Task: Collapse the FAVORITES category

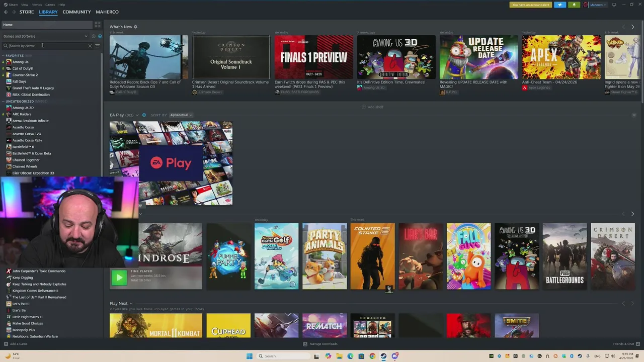Action: [x=4, y=55]
